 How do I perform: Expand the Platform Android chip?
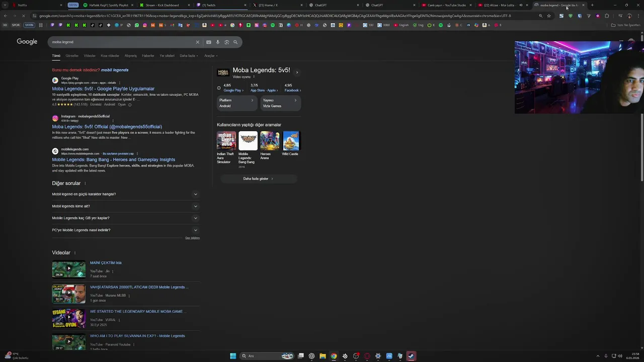coord(236,103)
